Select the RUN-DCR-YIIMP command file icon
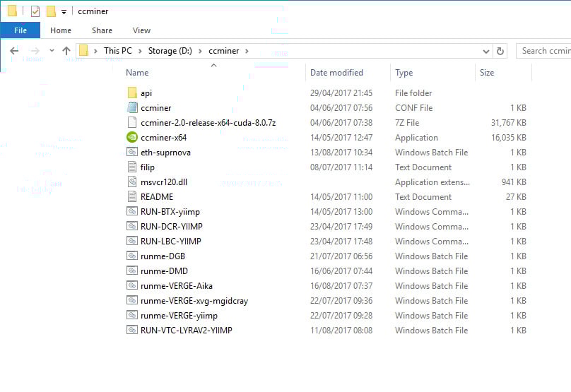Viewport: 571px width, 392px height. [x=132, y=227]
